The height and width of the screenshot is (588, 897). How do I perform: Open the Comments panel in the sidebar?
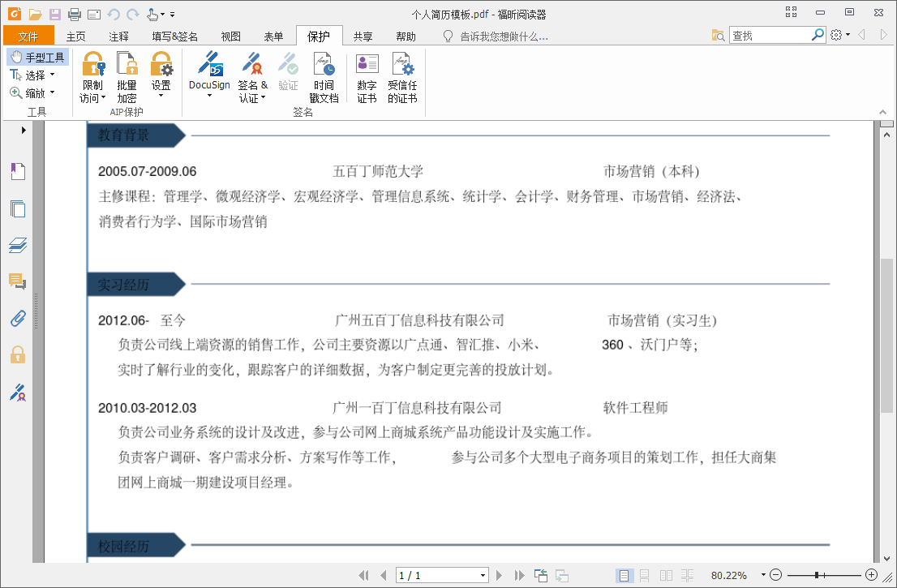tap(18, 281)
